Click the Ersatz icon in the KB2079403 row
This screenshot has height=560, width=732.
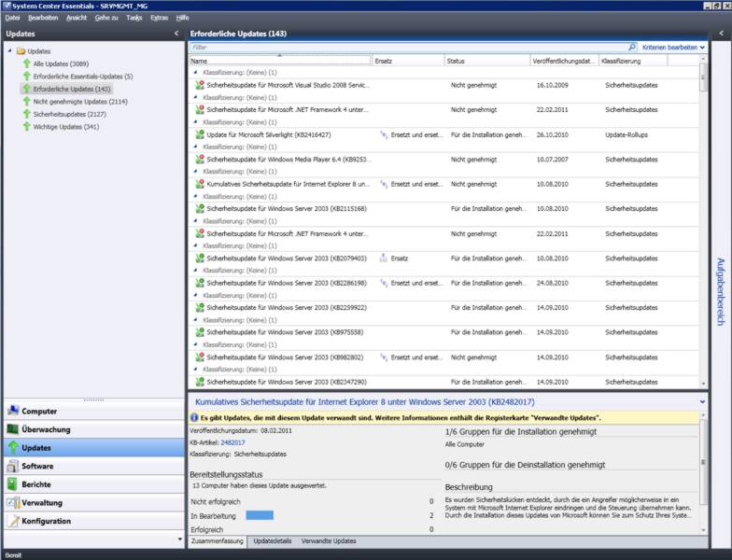coord(383,258)
